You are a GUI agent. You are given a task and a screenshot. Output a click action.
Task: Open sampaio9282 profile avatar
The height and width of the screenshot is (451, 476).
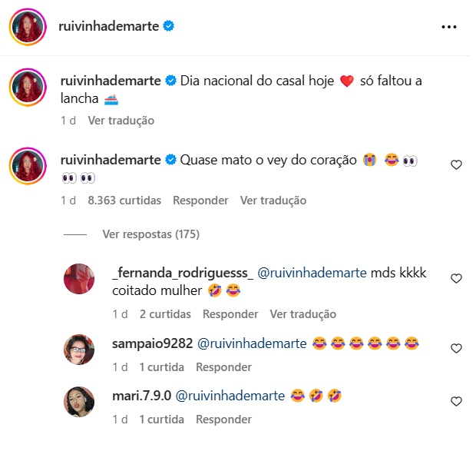coord(79,350)
